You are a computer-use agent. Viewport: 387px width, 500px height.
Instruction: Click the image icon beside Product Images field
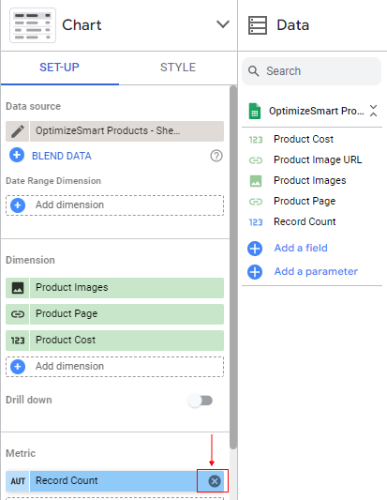pos(256,181)
